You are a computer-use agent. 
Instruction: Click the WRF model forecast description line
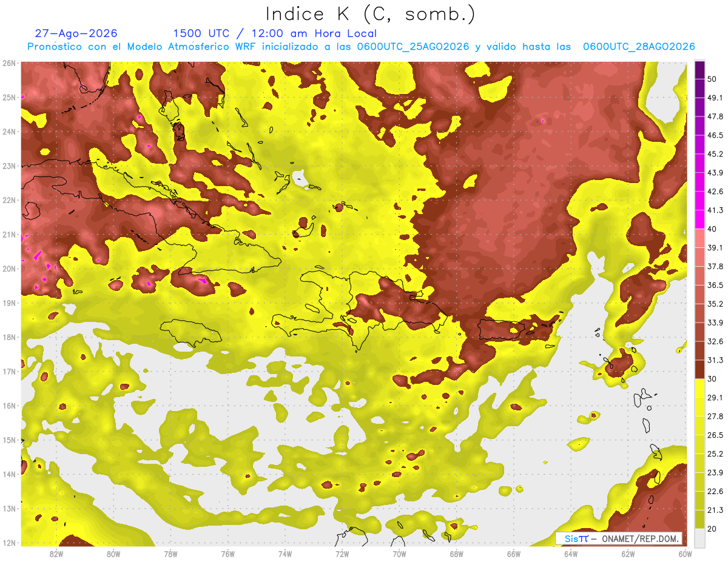tap(361, 47)
